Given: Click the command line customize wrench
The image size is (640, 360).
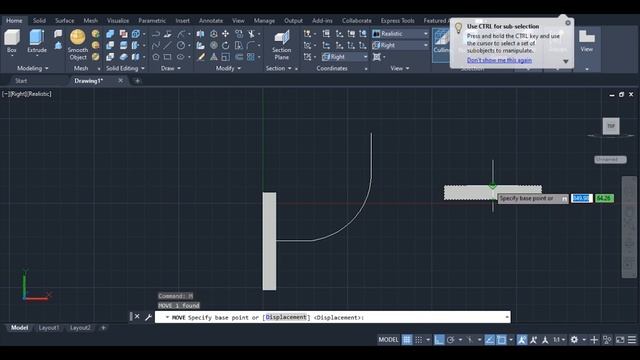Looking at the screenshot, I should (148, 317).
